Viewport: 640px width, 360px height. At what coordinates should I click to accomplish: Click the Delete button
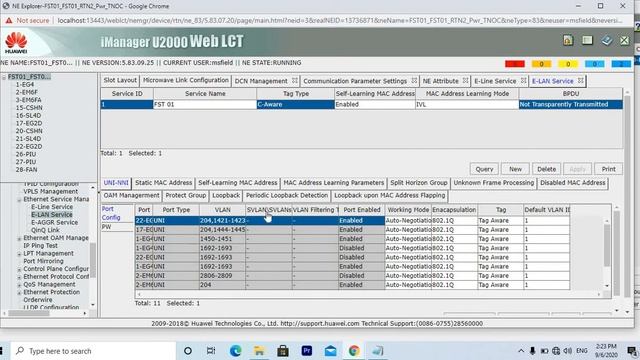[547, 169]
